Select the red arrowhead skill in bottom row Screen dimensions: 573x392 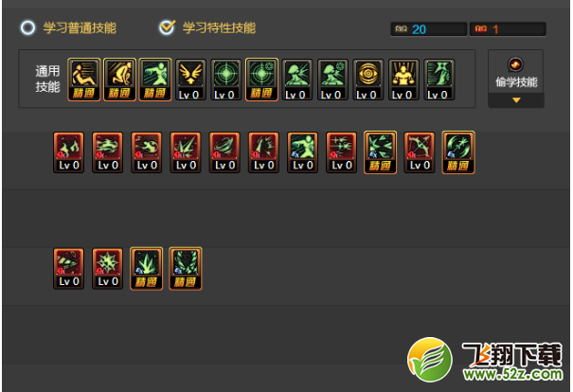tap(69, 269)
